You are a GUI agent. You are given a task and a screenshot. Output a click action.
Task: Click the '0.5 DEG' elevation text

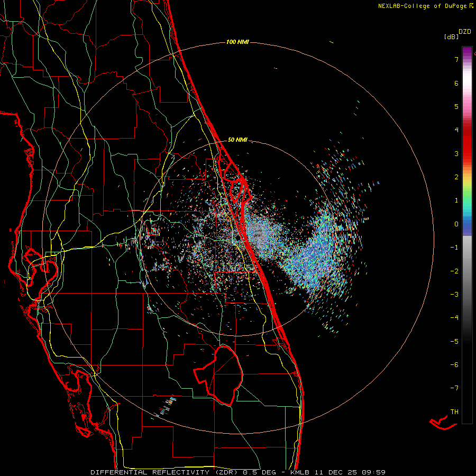tap(259, 472)
